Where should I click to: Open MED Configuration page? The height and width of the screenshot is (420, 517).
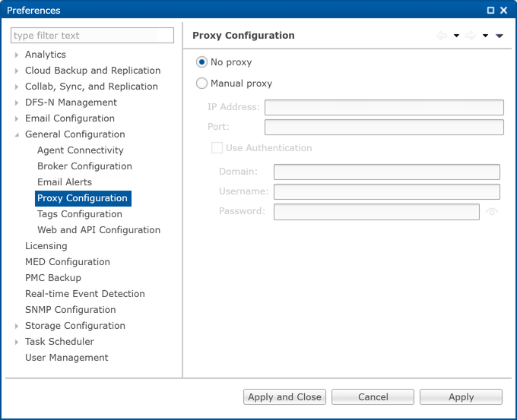coord(68,262)
